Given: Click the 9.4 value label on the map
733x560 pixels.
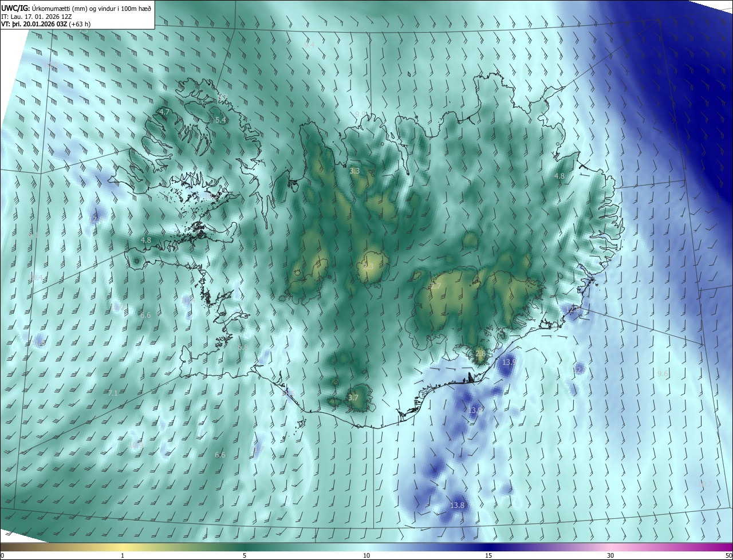Looking at the screenshot, I should [310, 44].
